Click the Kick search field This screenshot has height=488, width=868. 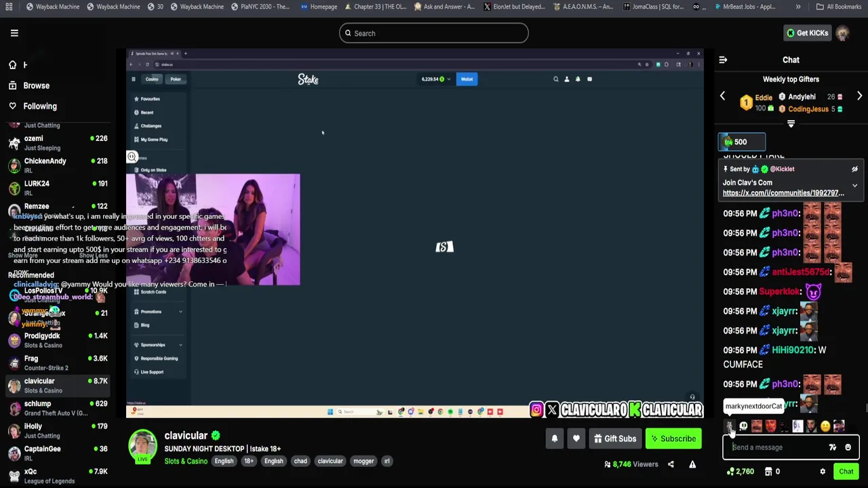click(x=434, y=33)
